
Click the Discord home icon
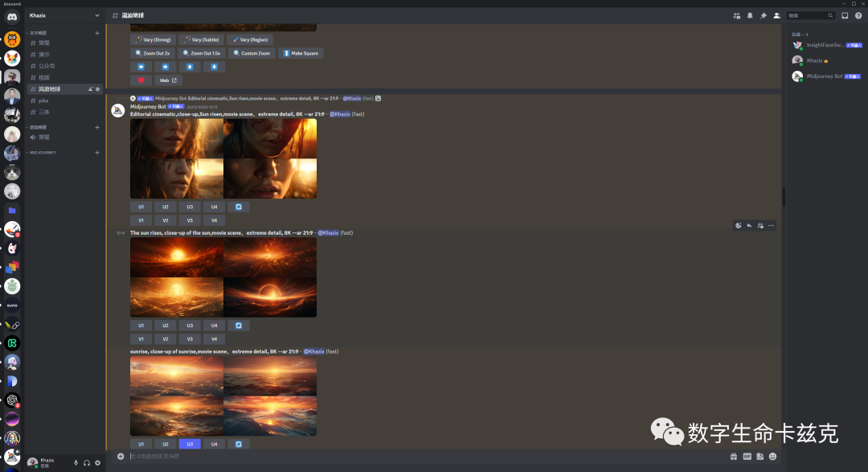tap(12, 16)
